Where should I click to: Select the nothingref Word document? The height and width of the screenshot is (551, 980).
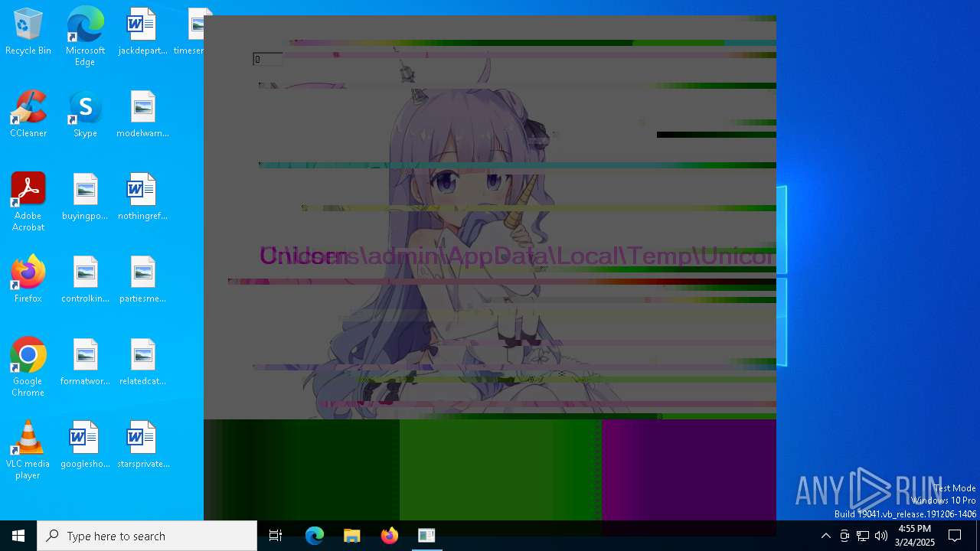142,197
